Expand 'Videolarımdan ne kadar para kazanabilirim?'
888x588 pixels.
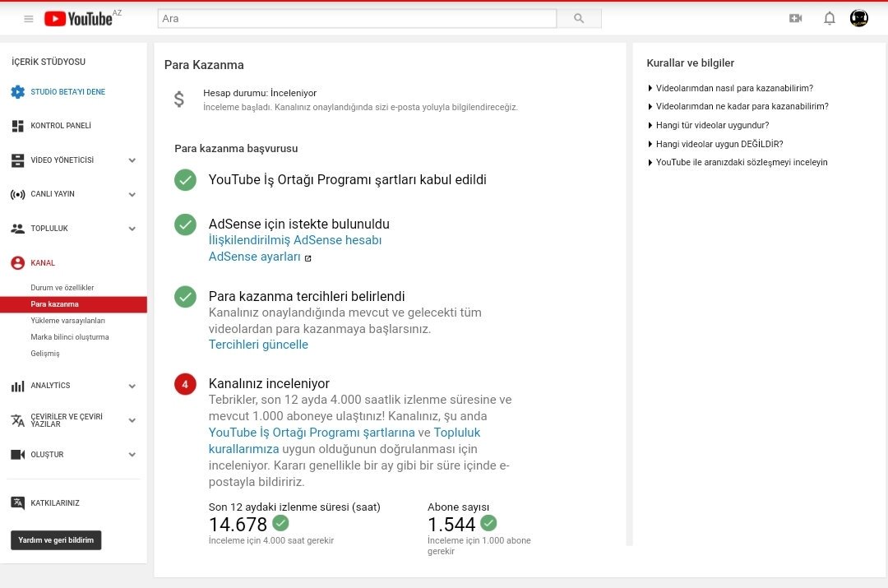[738, 106]
